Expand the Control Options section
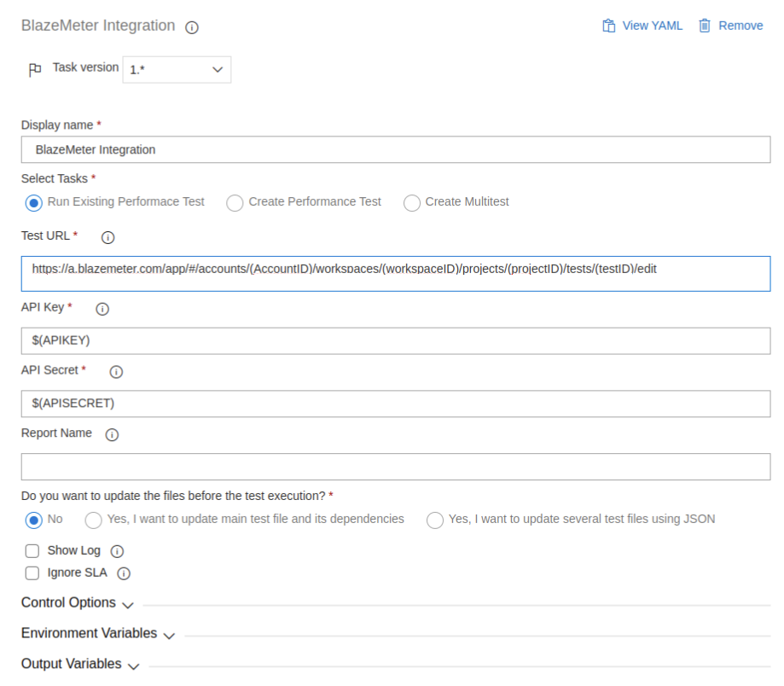Screen dimensions: 784x686 coord(78,603)
